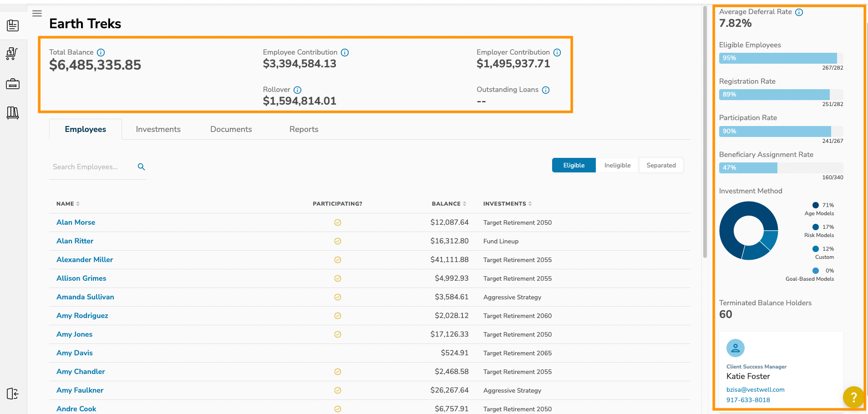Open Amy Davis employee link
Image resolution: width=868 pixels, height=414 pixels.
click(x=74, y=353)
